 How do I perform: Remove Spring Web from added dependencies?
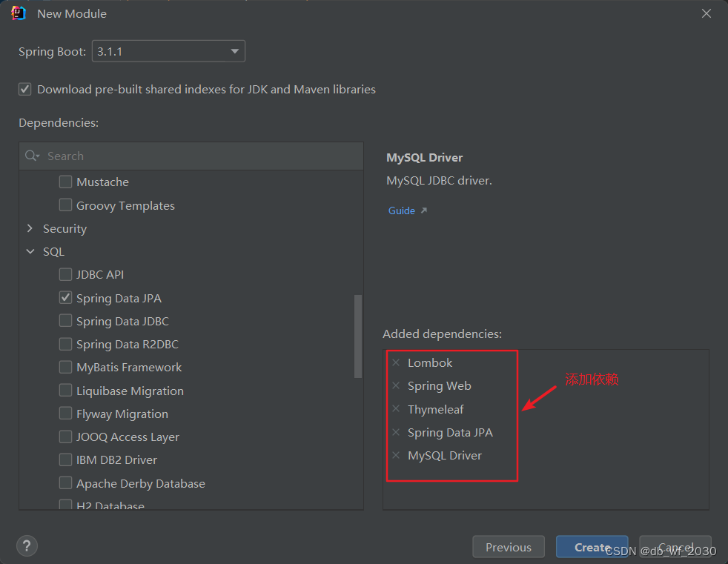pyautogui.click(x=396, y=385)
